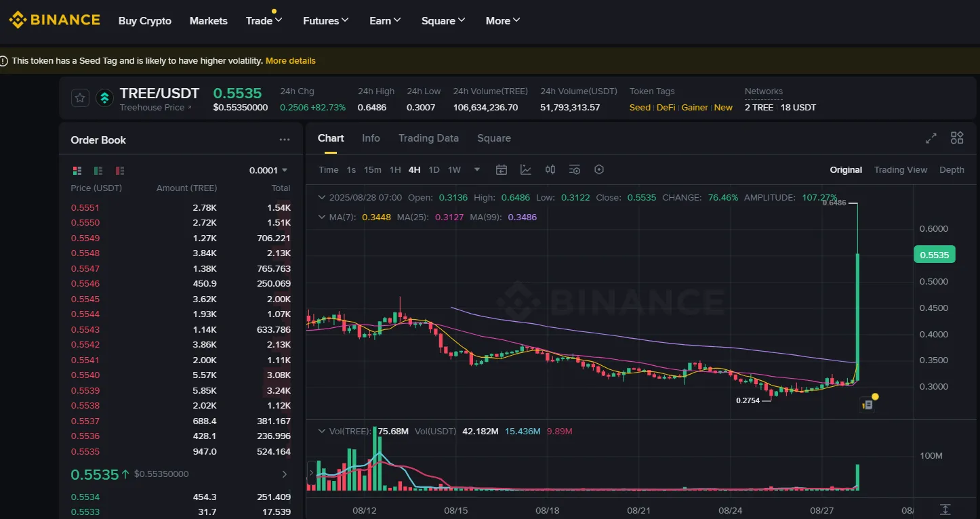
Task: Open more chart intervals dropdown arrow
Action: [477, 170]
